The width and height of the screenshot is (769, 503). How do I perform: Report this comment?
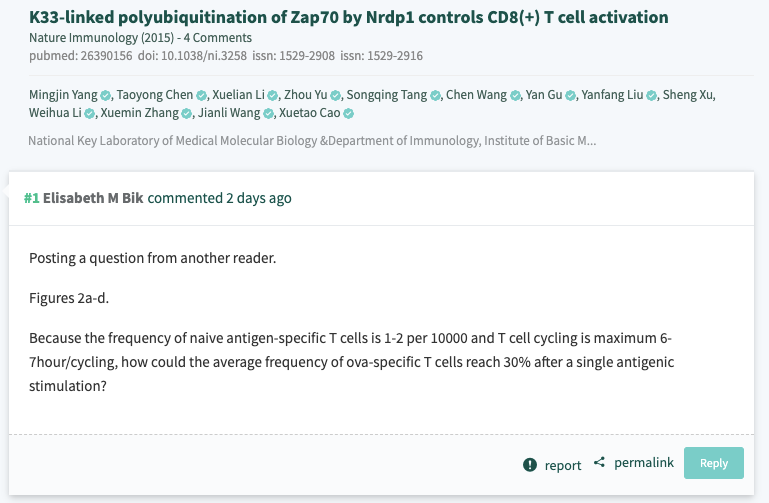click(x=562, y=465)
